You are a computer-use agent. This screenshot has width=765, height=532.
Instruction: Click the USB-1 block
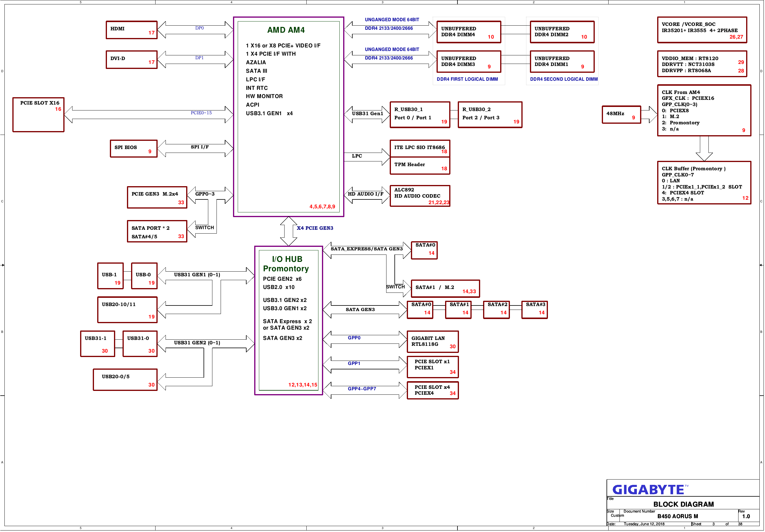(x=110, y=276)
